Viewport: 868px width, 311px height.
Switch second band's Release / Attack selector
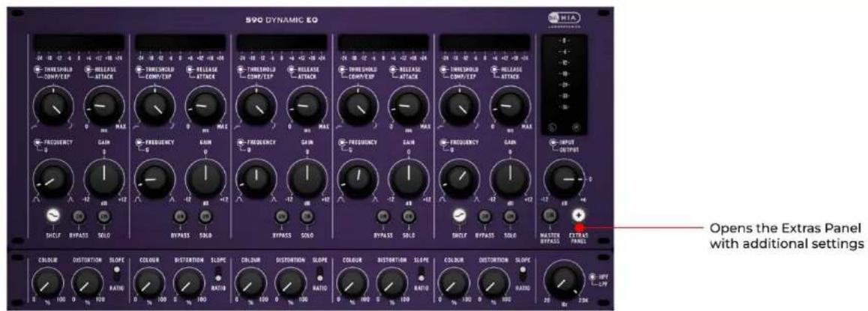[191, 70]
